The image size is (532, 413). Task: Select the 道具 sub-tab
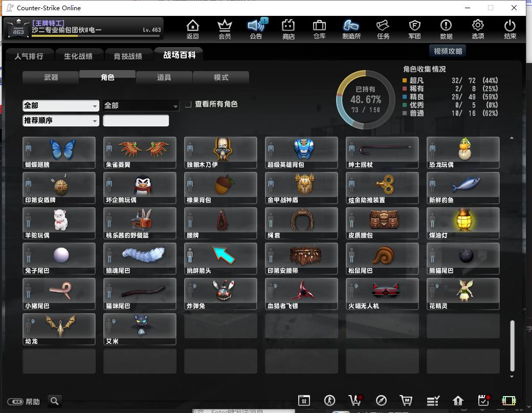tap(164, 77)
